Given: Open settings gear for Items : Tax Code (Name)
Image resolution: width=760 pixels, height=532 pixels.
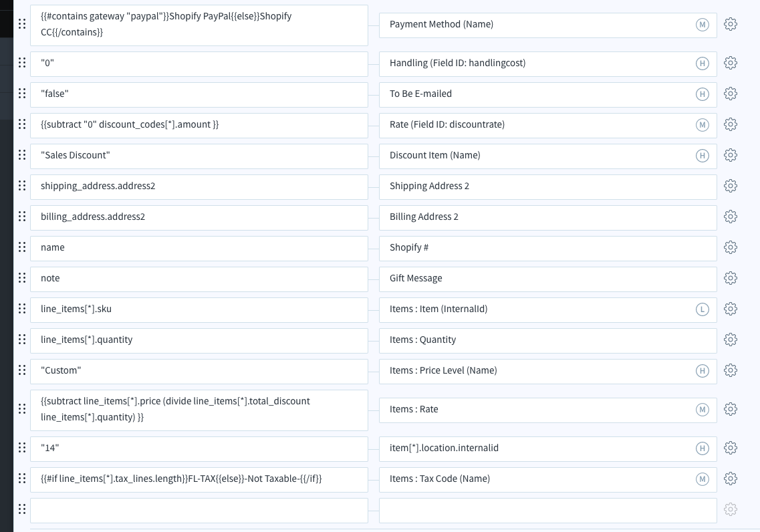Looking at the screenshot, I should (731, 479).
